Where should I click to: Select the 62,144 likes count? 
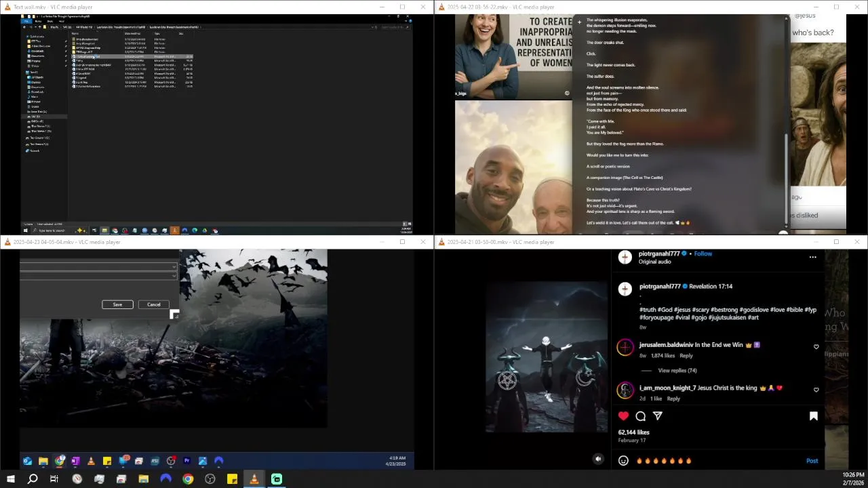[x=633, y=432]
